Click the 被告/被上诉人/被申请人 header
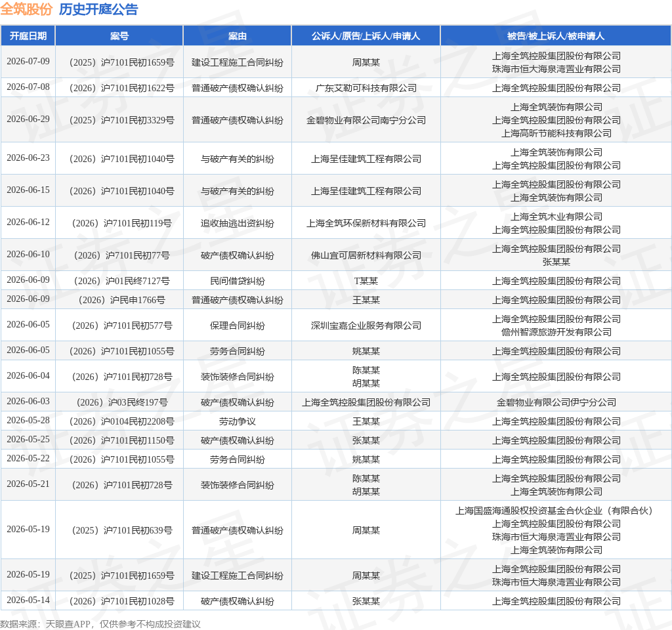The width and height of the screenshot is (672, 630). (x=556, y=36)
